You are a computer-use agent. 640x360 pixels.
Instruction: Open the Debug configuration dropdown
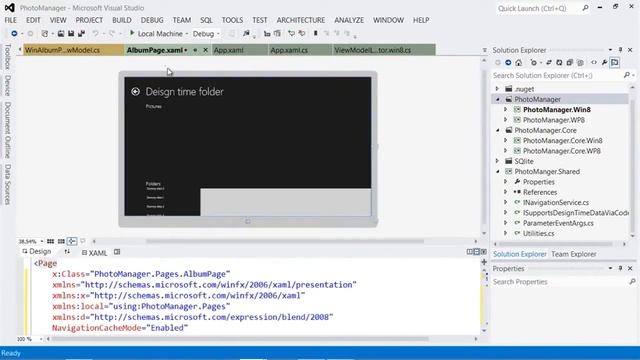tap(206, 33)
